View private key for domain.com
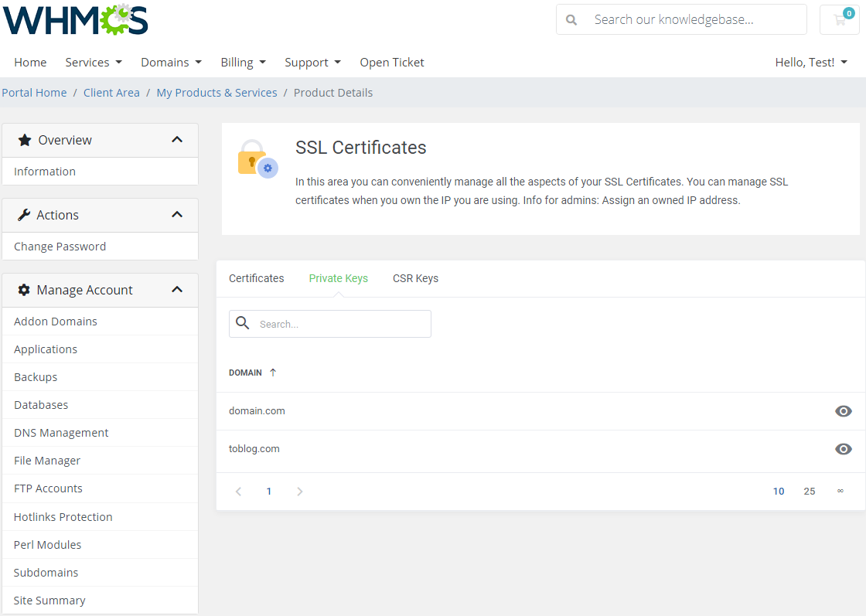 (844, 411)
